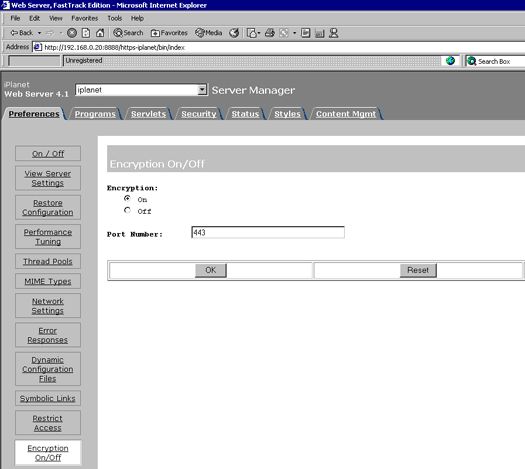This screenshot has height=469, width=525.
Task: Open the Favorites menu
Action: (x=84, y=18)
